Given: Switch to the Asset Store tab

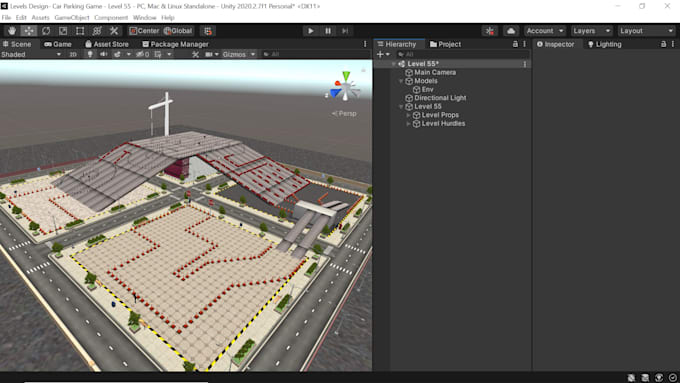Looking at the screenshot, I should tap(107, 44).
